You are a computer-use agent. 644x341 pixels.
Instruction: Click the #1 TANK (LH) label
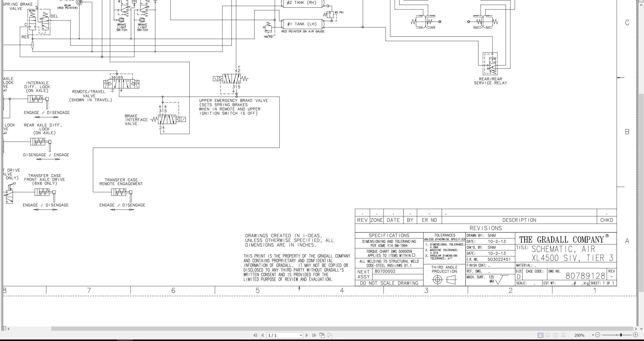click(x=302, y=24)
